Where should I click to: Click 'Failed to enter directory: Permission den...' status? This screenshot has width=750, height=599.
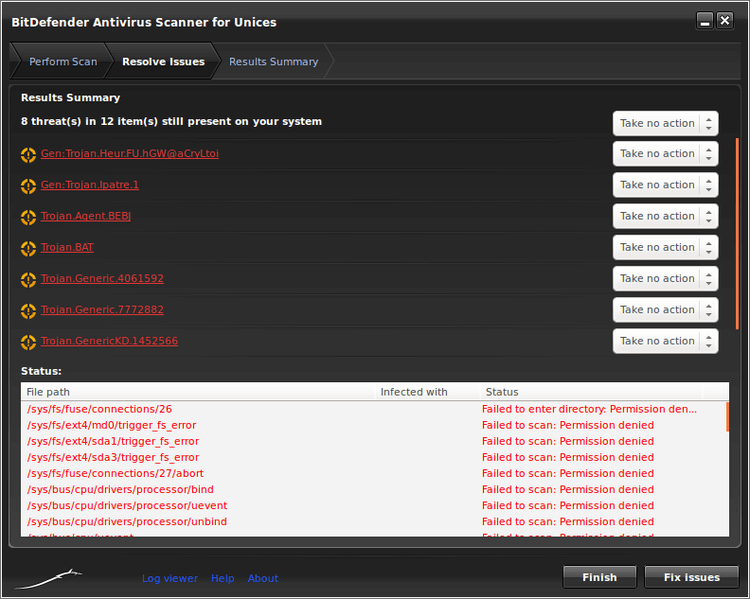[589, 409]
